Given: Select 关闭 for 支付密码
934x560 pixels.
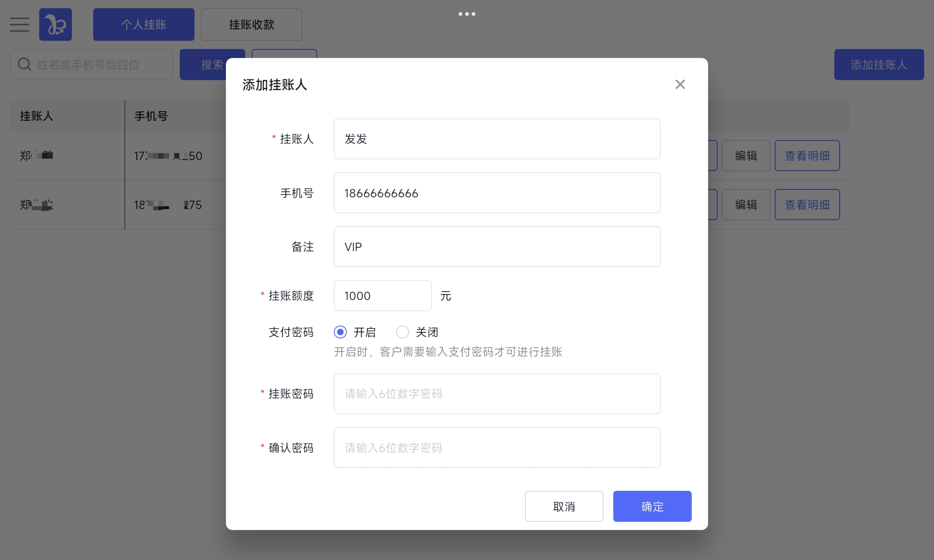Looking at the screenshot, I should tap(403, 332).
